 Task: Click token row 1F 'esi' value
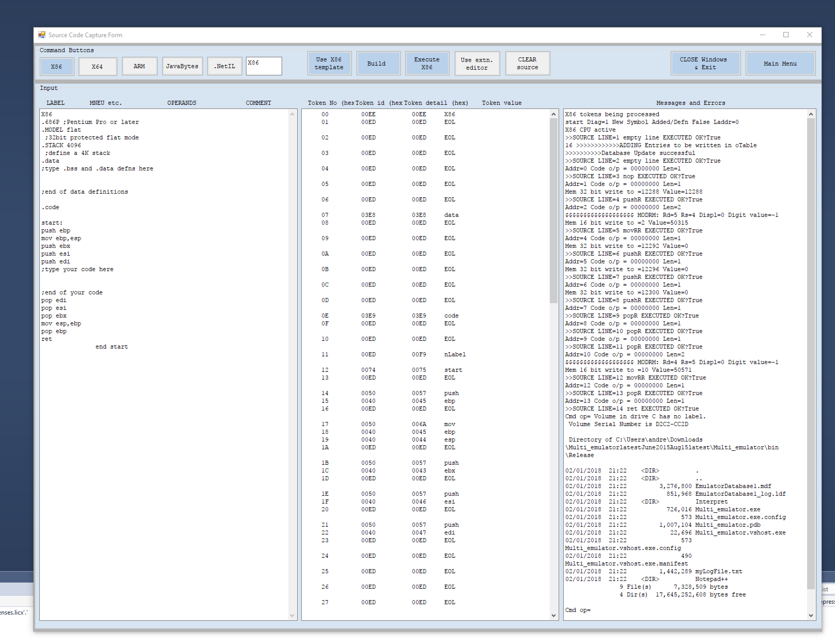tap(450, 501)
